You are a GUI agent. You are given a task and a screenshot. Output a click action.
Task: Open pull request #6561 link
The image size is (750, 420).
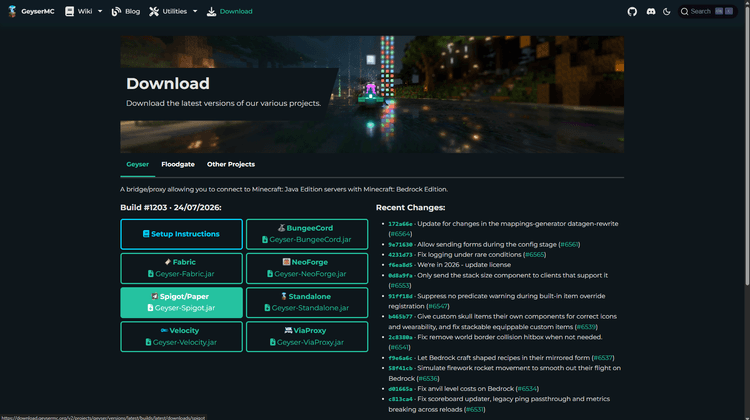tap(569, 244)
